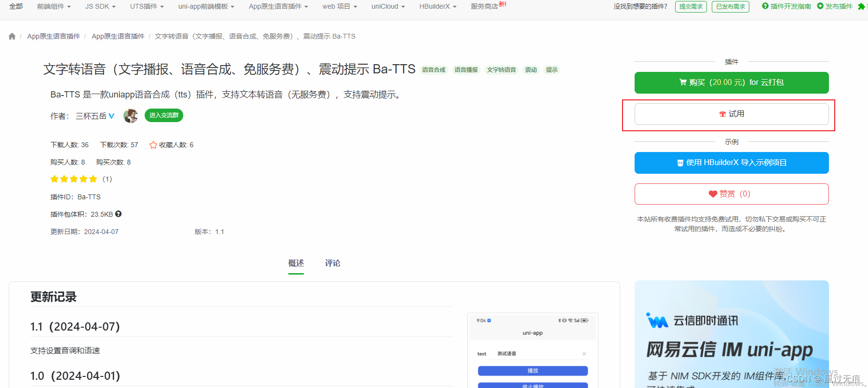Click the five-star rating
Viewport: 868px width, 388px height.
click(74, 179)
